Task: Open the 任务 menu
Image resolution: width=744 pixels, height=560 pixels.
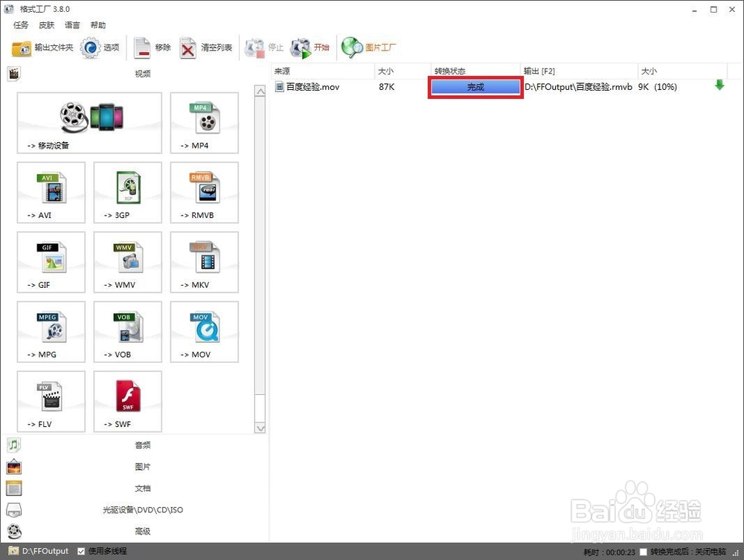Action: [x=21, y=25]
